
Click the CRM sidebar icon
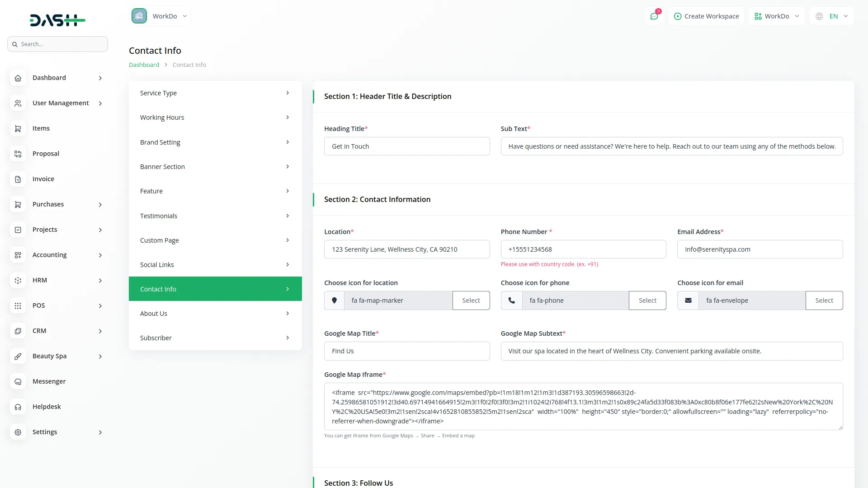[x=18, y=331]
